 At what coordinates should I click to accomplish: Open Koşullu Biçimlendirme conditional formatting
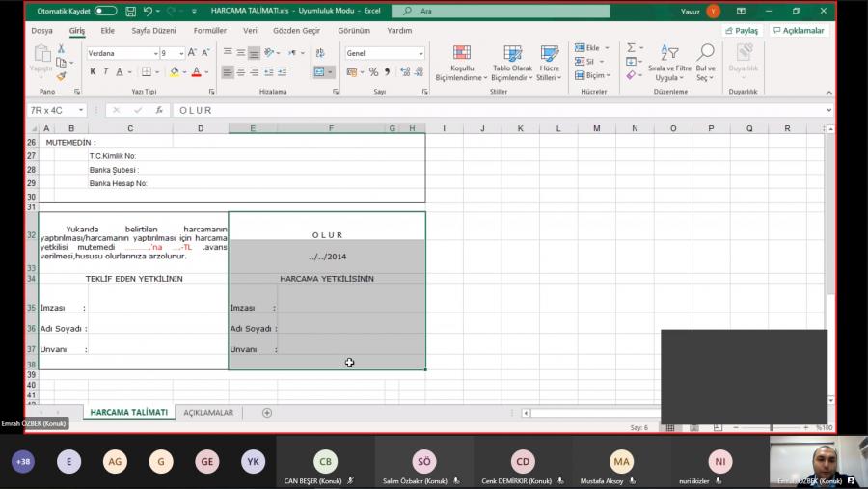(462, 63)
